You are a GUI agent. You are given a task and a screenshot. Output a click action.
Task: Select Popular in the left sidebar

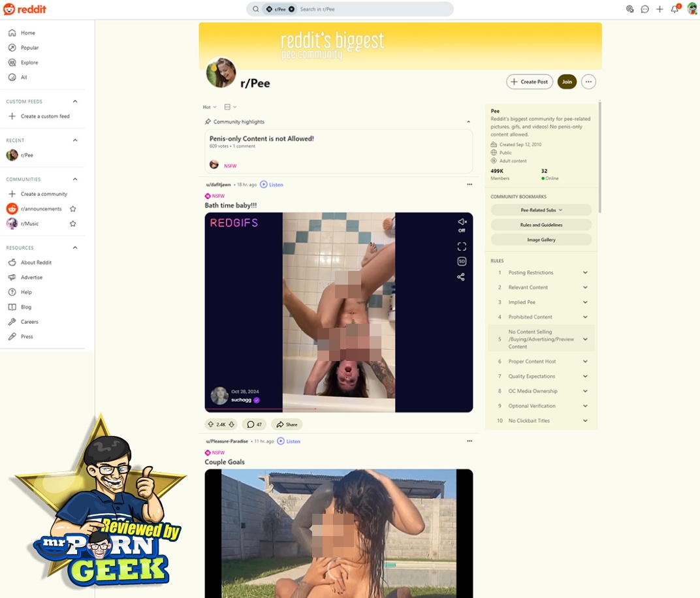[x=29, y=48]
